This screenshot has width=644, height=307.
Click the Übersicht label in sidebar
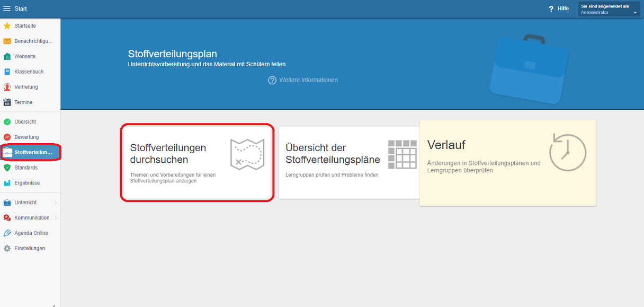click(x=25, y=122)
